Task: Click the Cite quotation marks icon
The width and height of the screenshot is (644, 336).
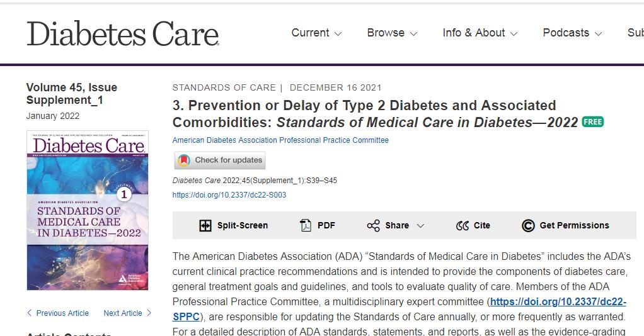Action: point(463,226)
